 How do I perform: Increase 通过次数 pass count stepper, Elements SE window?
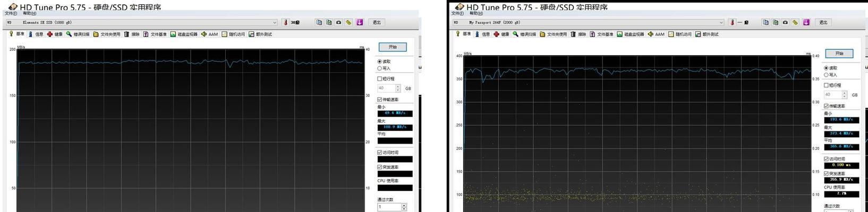pos(404,206)
